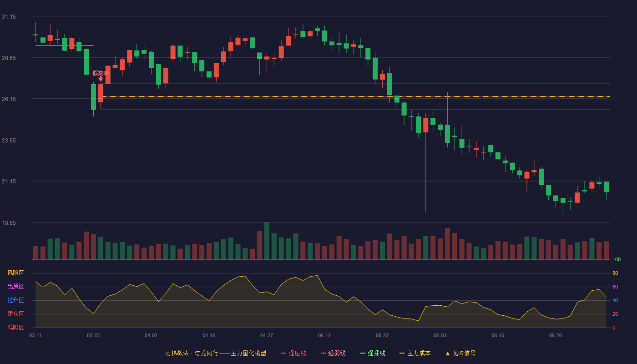Select the 拉升区 zone label
This screenshot has height=364, width=637.
pyautogui.click(x=15, y=300)
